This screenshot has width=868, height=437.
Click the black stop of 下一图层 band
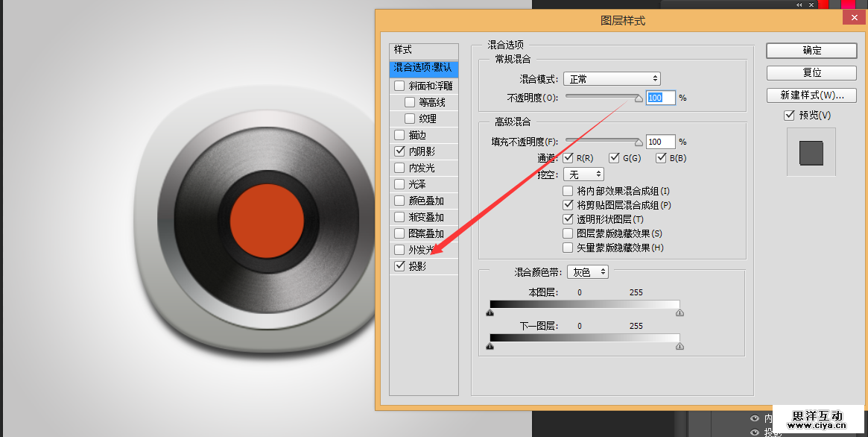(x=490, y=346)
